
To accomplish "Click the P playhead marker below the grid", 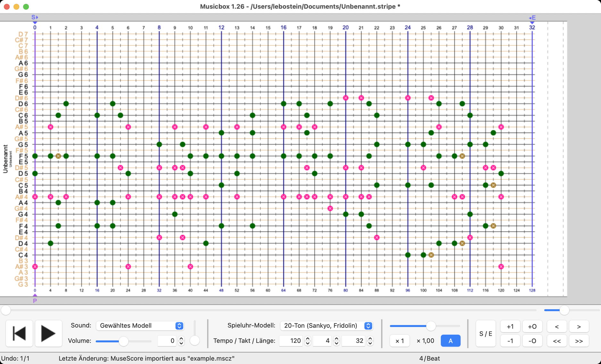I will 35,300.
